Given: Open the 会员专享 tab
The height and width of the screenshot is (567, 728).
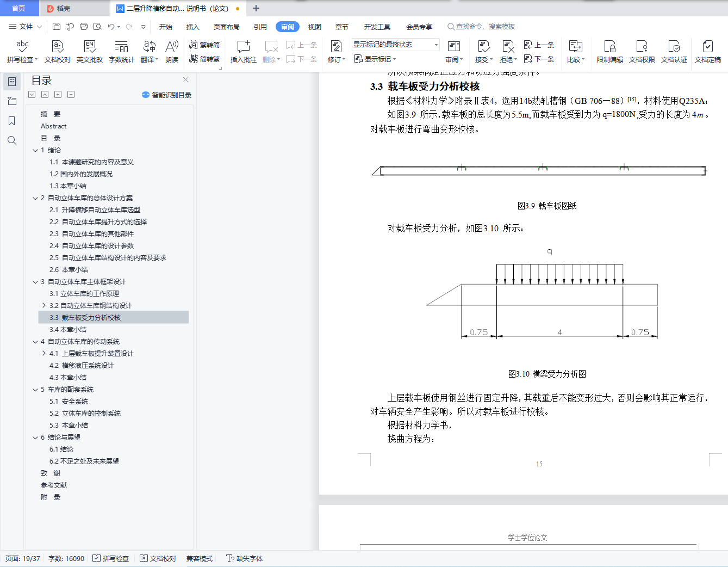Looking at the screenshot, I should (x=419, y=27).
